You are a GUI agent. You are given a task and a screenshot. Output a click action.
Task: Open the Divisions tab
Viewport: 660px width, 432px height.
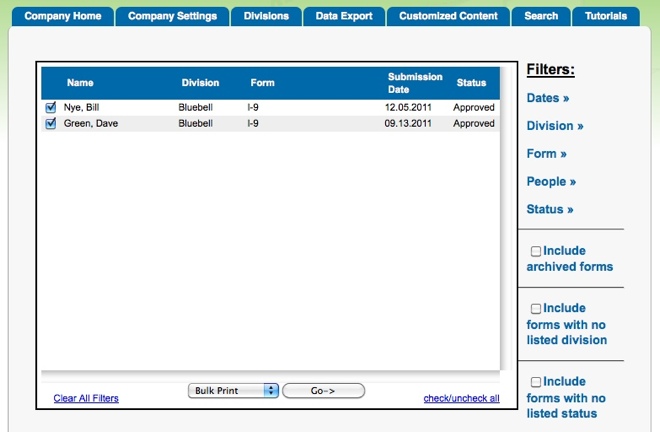[x=266, y=16]
